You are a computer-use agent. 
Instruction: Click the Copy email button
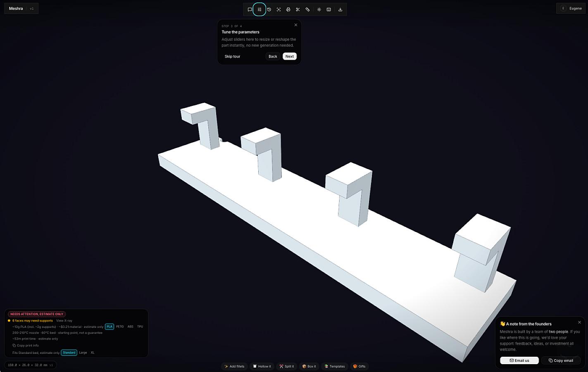point(561,360)
